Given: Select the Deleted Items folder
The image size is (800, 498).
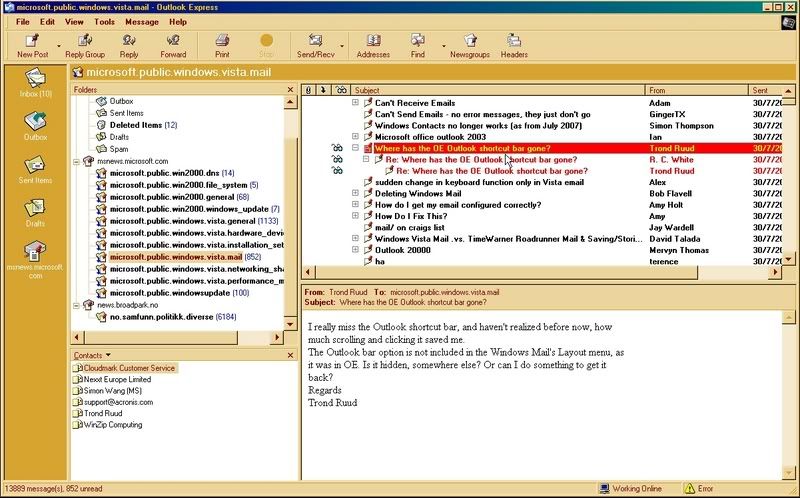Looking at the screenshot, I should (136, 125).
